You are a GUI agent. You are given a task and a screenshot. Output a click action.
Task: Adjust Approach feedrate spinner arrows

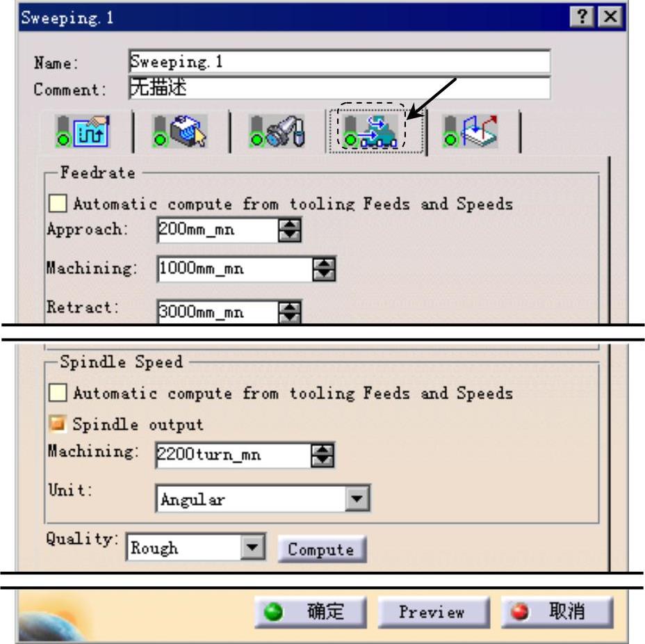pyautogui.click(x=290, y=230)
